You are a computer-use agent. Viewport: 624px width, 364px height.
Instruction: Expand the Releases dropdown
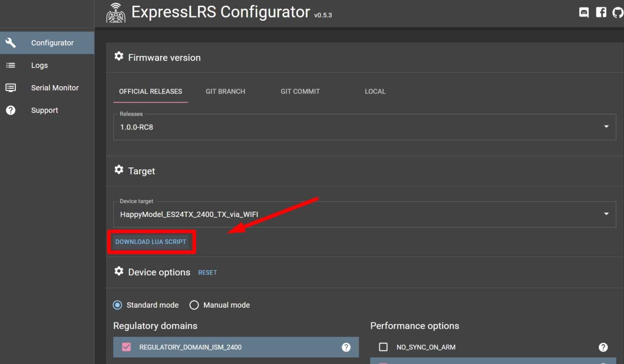coord(606,127)
